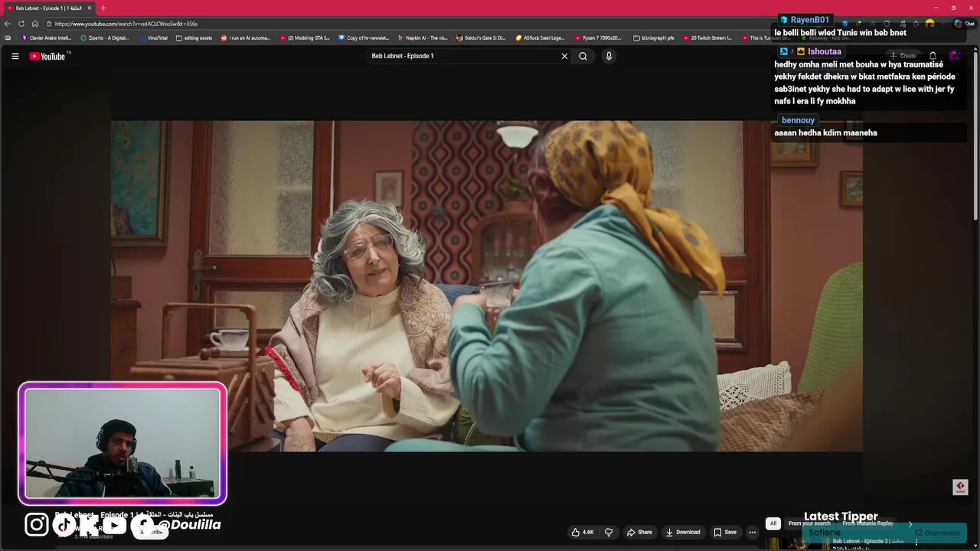Screen dimensions: 980x551
Task: Open the 'I run an AI automa...' bookmark
Action: pyautogui.click(x=246, y=37)
